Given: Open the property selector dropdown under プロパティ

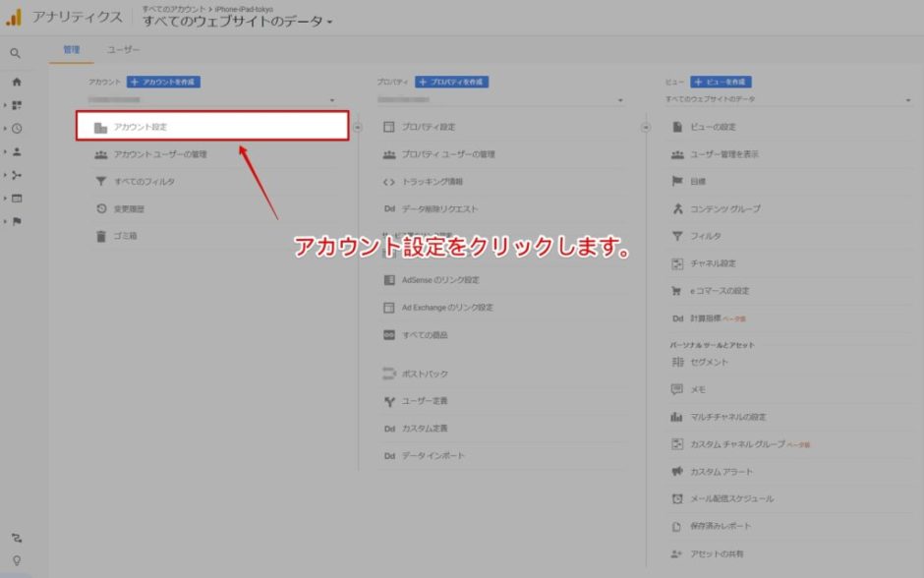Looking at the screenshot, I should (500, 100).
